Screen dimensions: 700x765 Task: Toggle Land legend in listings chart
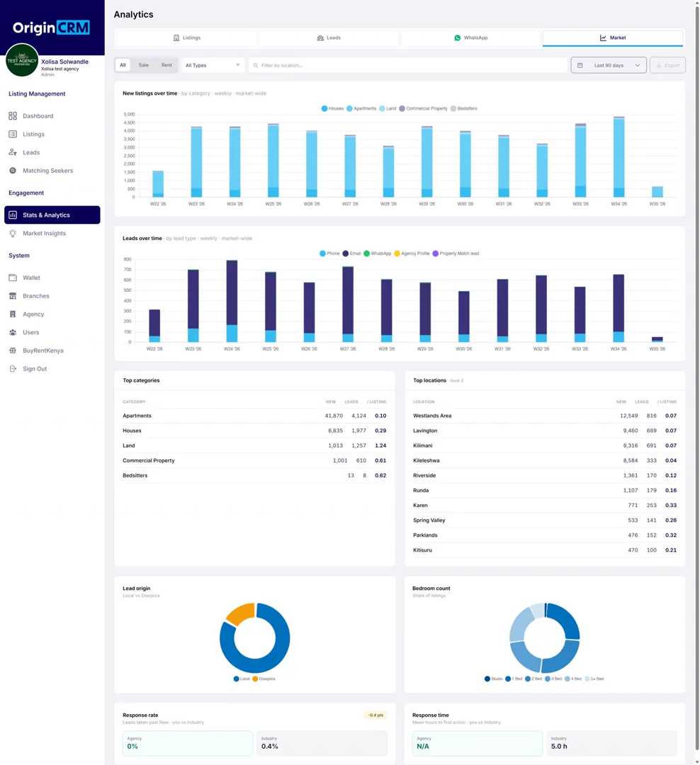tap(388, 109)
